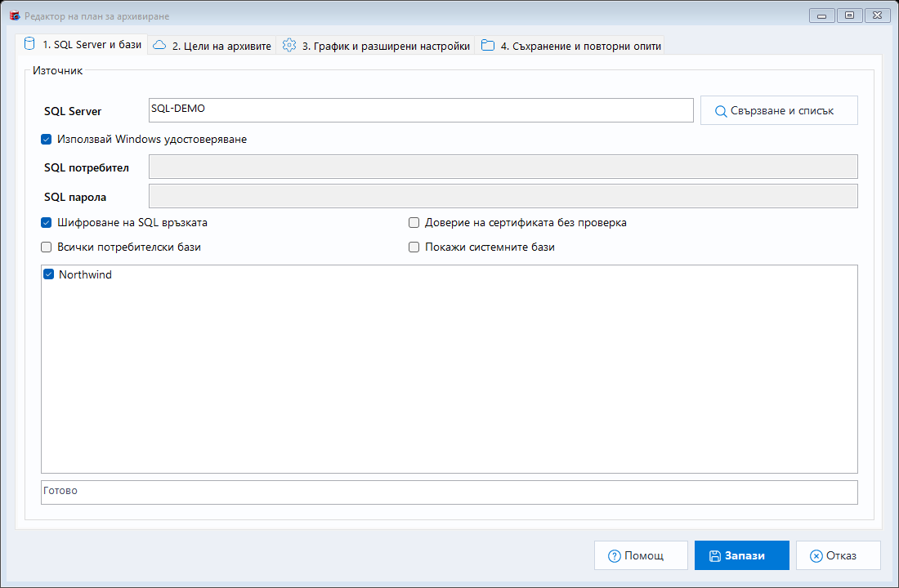Click the magnifier icon in Свързване и списък
The width and height of the screenshot is (899, 588).
point(721,111)
